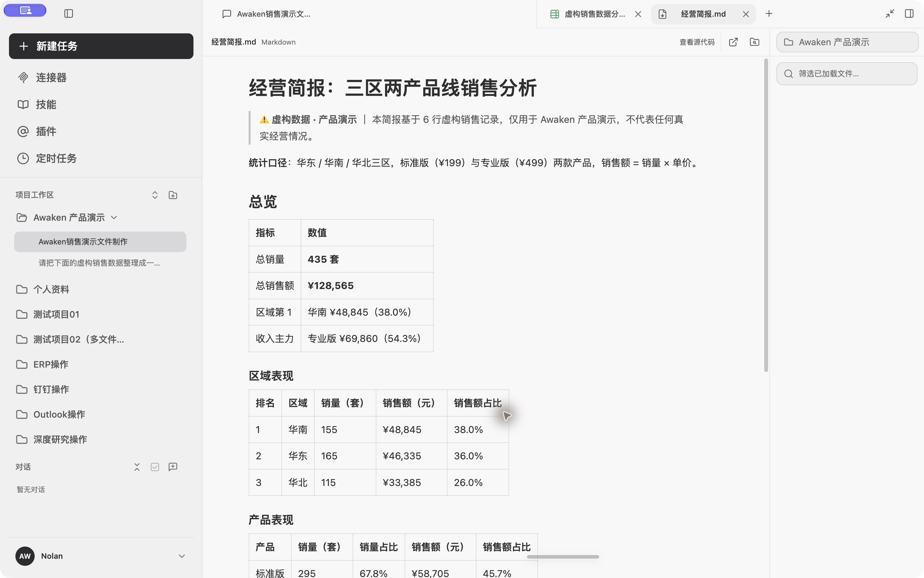924x578 pixels.
Task: Collapse the 对话 section using the arrows icon
Action: 137,467
